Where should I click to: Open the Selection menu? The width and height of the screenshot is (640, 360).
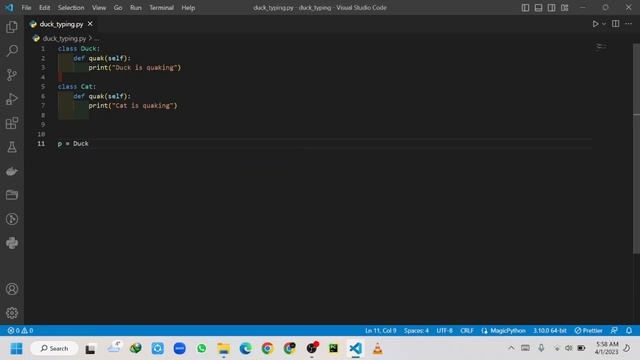pos(71,8)
